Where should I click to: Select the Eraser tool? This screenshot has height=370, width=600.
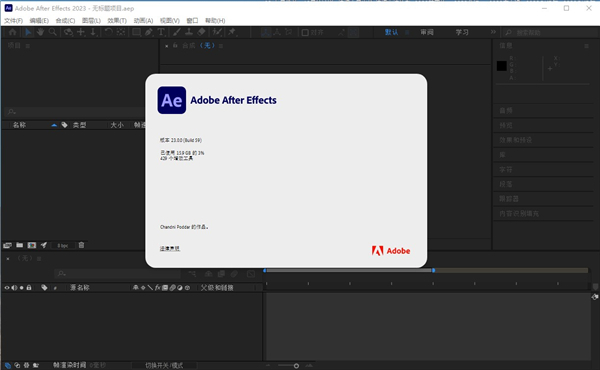pyautogui.click(x=201, y=32)
